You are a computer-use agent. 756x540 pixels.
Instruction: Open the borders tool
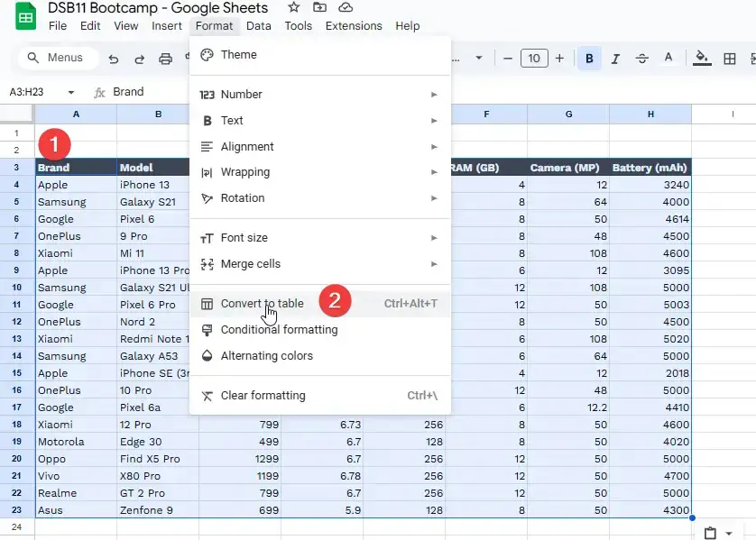tap(730, 59)
